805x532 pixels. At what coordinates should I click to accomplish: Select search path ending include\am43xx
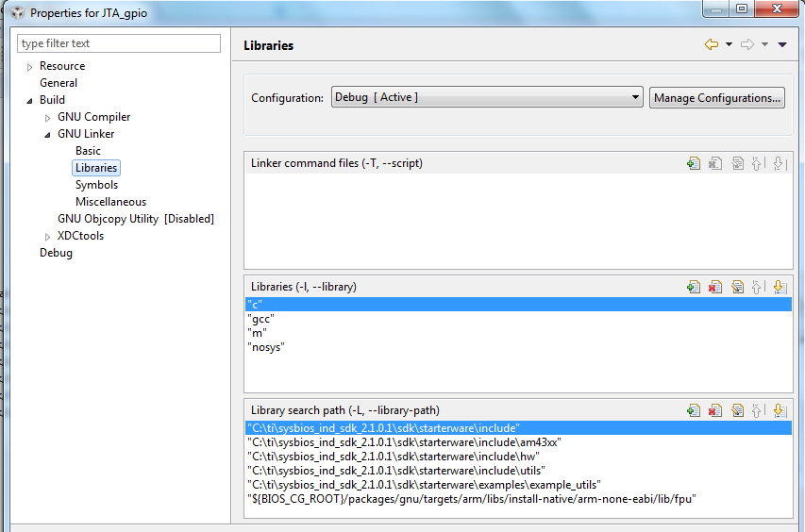click(x=518, y=442)
